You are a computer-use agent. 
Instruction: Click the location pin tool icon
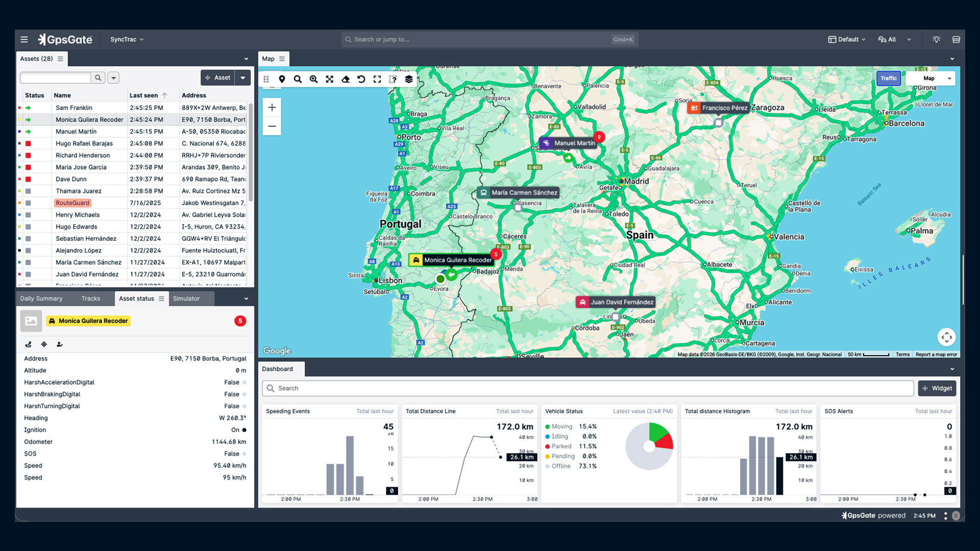282,79
